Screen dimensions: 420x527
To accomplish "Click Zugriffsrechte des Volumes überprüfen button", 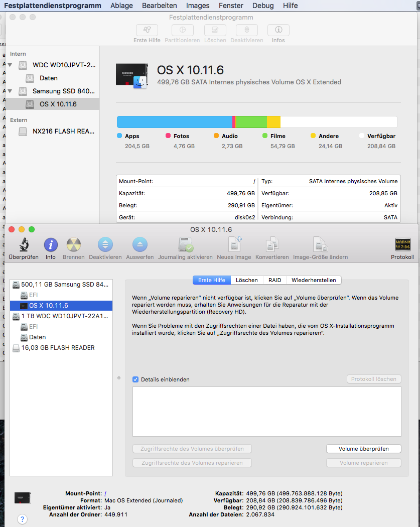I will (192, 449).
